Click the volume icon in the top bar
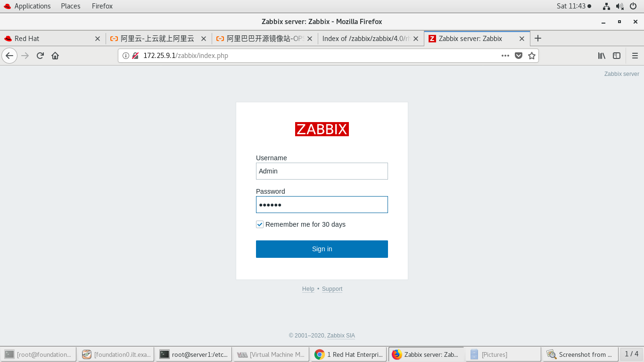Viewport: 644px width, 362px height. pos(618,6)
